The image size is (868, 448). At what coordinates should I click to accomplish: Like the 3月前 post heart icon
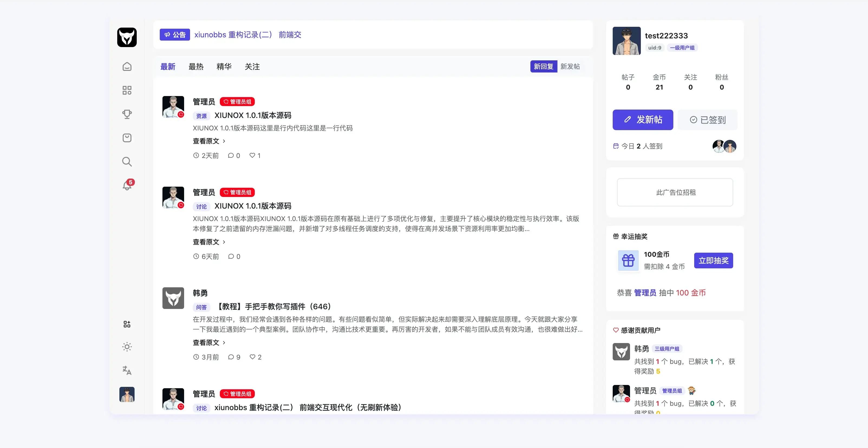tap(252, 357)
